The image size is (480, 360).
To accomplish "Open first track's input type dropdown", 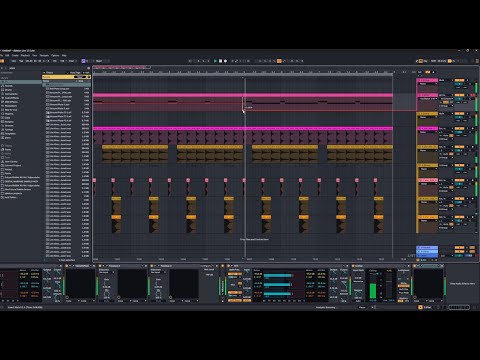I will (446, 80).
